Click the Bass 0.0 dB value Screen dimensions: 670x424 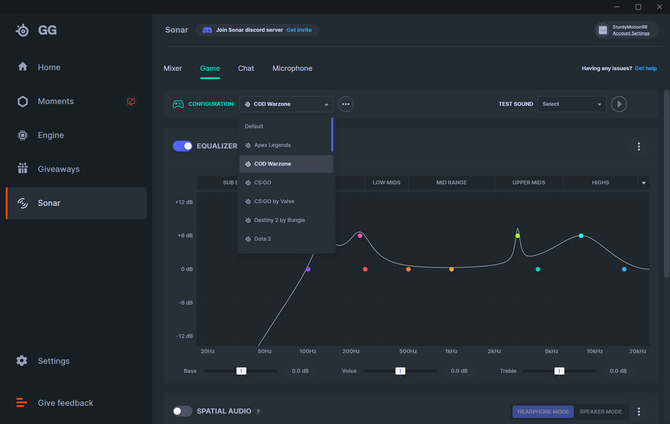300,371
